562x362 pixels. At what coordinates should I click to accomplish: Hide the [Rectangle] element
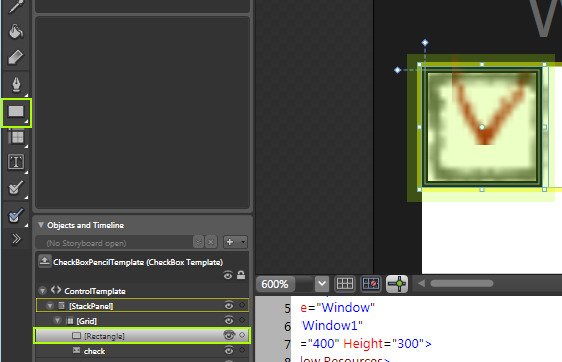(229, 335)
